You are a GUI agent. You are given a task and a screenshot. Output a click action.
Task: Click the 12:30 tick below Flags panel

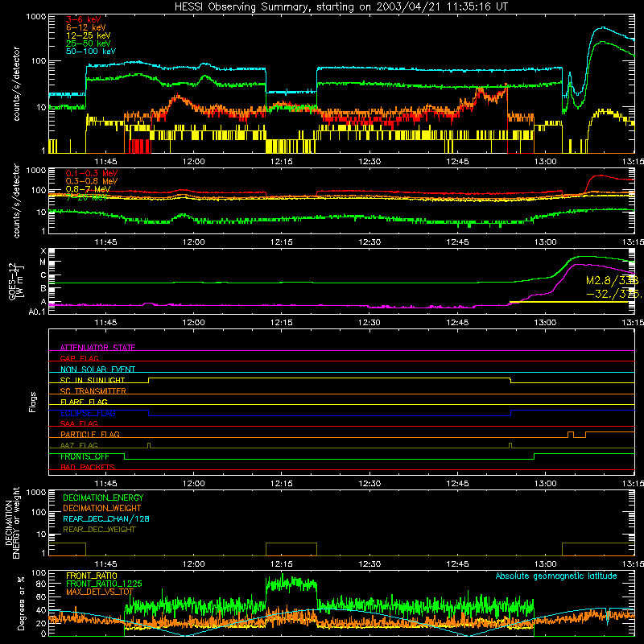pos(369,484)
